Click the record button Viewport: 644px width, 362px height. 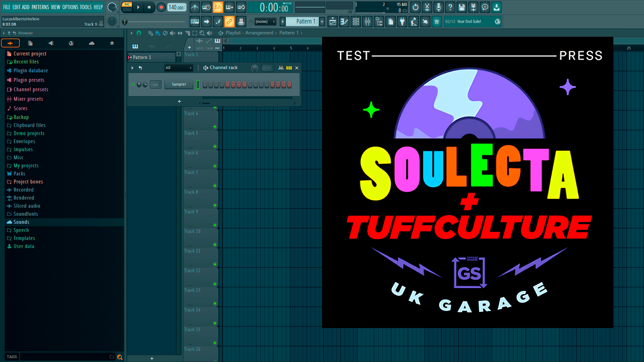click(161, 7)
